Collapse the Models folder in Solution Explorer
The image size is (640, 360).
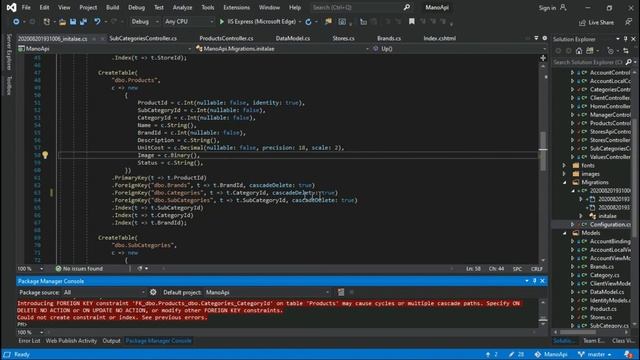pos(565,233)
